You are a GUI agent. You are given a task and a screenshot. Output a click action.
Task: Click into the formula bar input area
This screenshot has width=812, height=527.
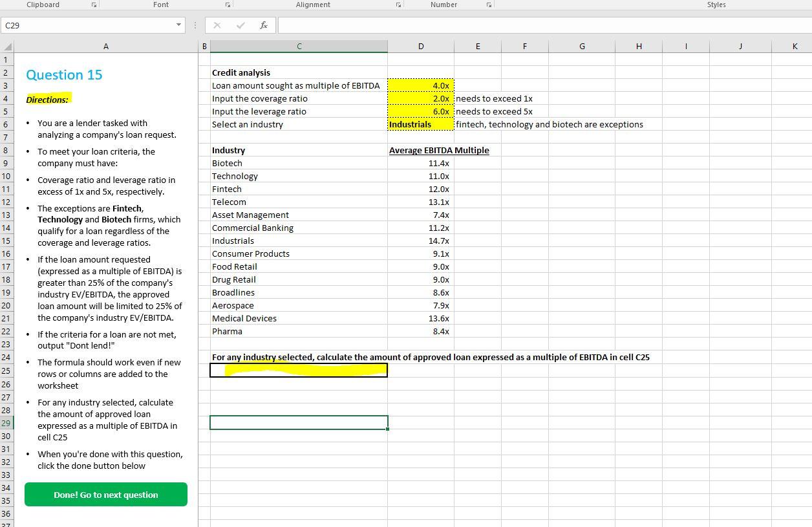click(x=544, y=25)
